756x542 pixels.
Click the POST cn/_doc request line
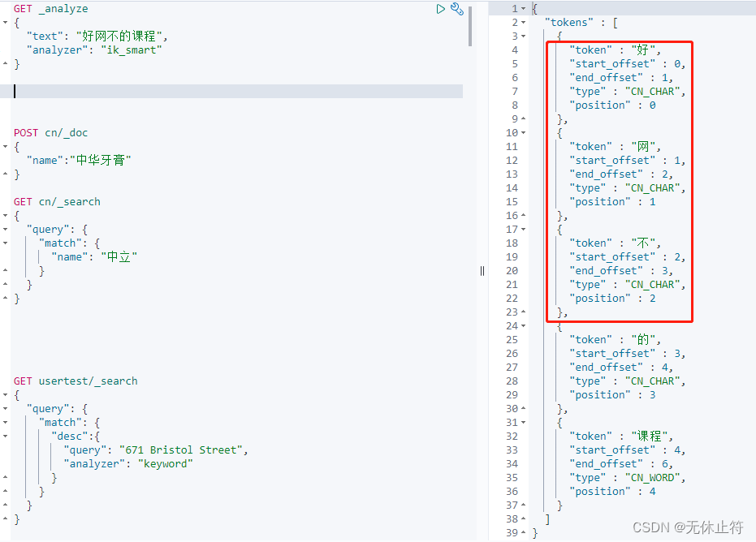50,133
